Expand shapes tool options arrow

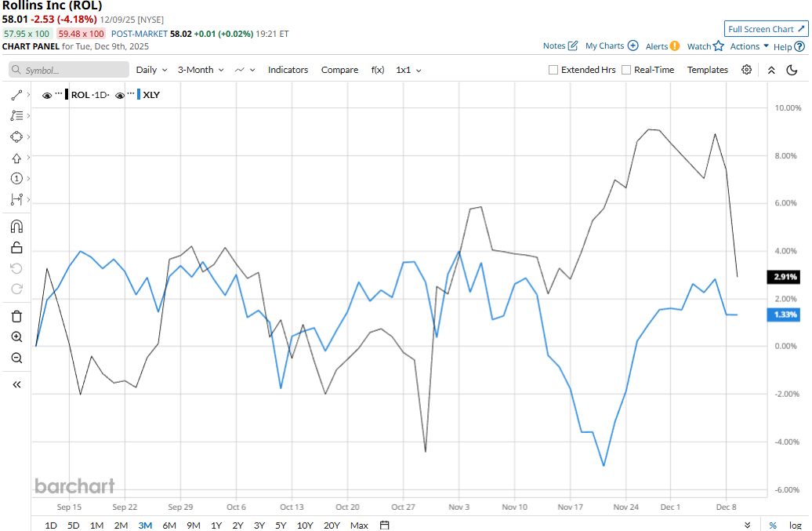(28, 136)
